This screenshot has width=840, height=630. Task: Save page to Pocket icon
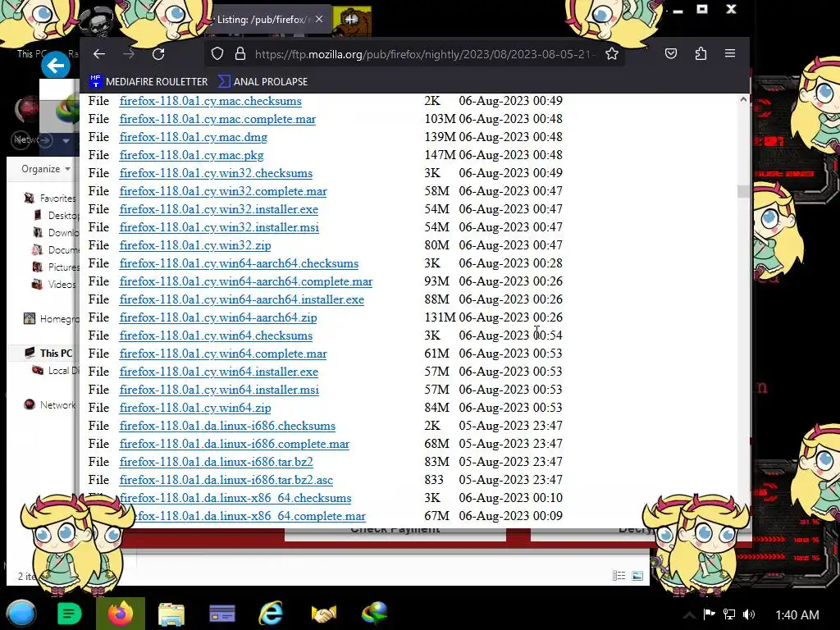[671, 53]
